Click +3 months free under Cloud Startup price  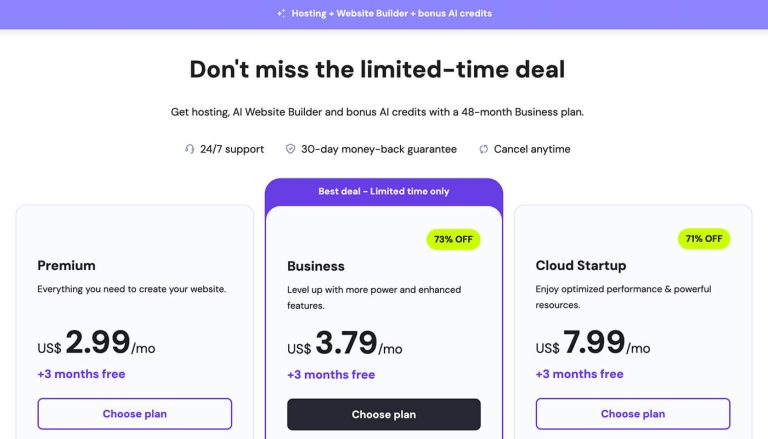(579, 374)
